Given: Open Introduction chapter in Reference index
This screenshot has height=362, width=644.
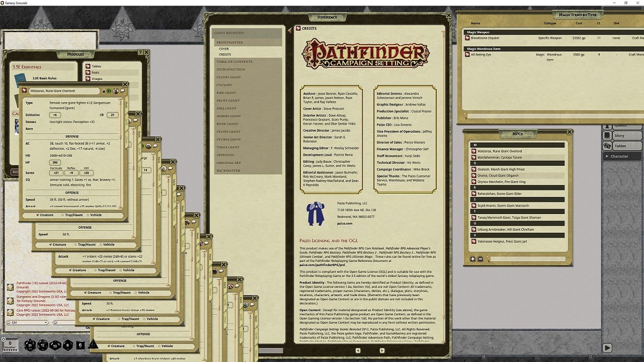Looking at the screenshot, I should point(231,69).
